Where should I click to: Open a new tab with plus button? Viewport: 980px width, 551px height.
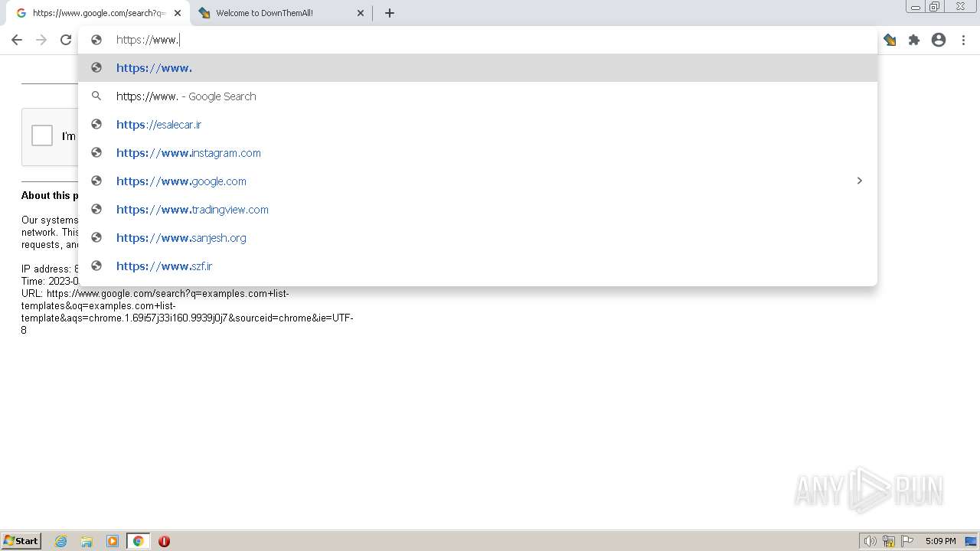pyautogui.click(x=390, y=13)
